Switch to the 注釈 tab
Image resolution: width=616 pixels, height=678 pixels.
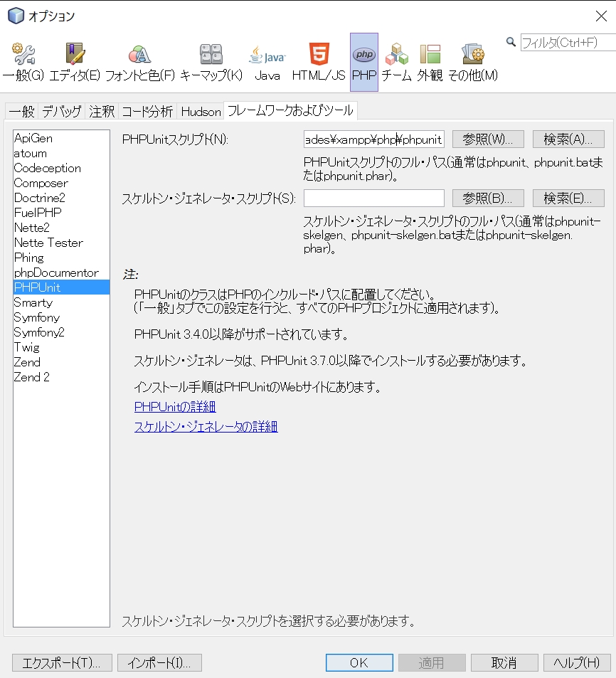(x=102, y=111)
